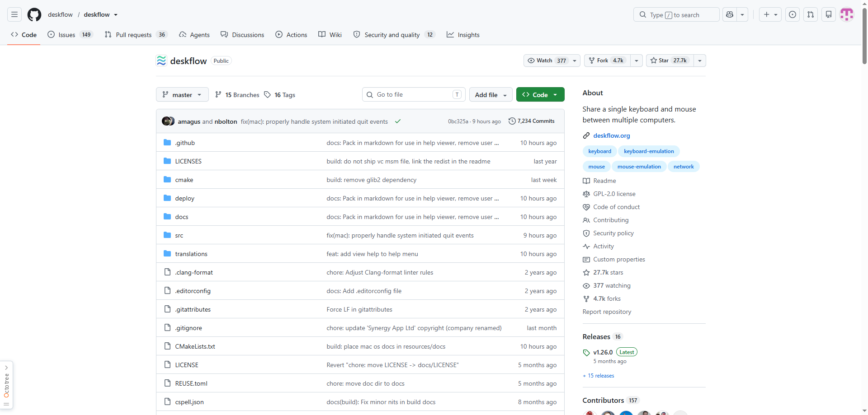Viewport: 868px width, 415px height.
Task: Expand the Octotree sidebar panel
Action: (6, 385)
